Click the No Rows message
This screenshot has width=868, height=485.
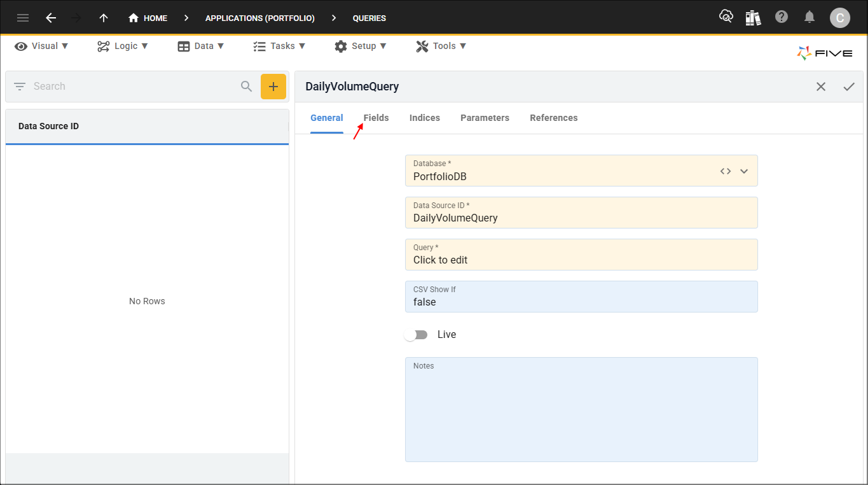coord(147,301)
